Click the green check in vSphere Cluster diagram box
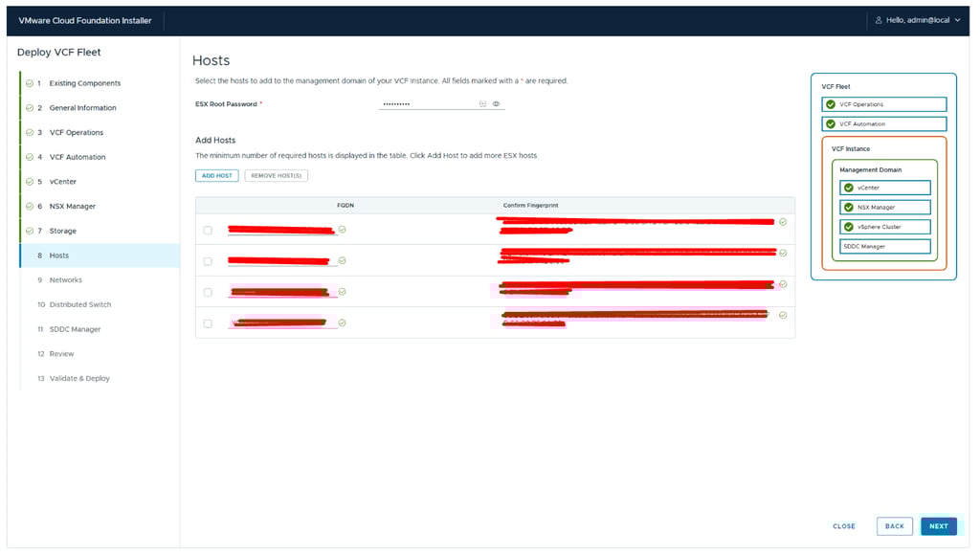Image resolution: width=980 pixels, height=556 pixels. [849, 228]
